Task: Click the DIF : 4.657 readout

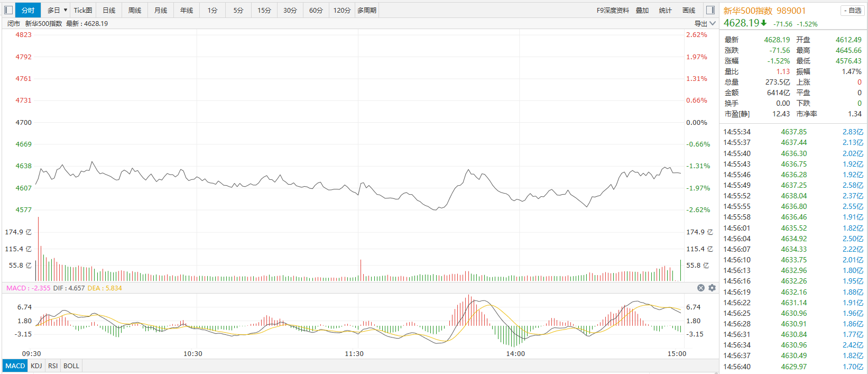Action: (69, 288)
